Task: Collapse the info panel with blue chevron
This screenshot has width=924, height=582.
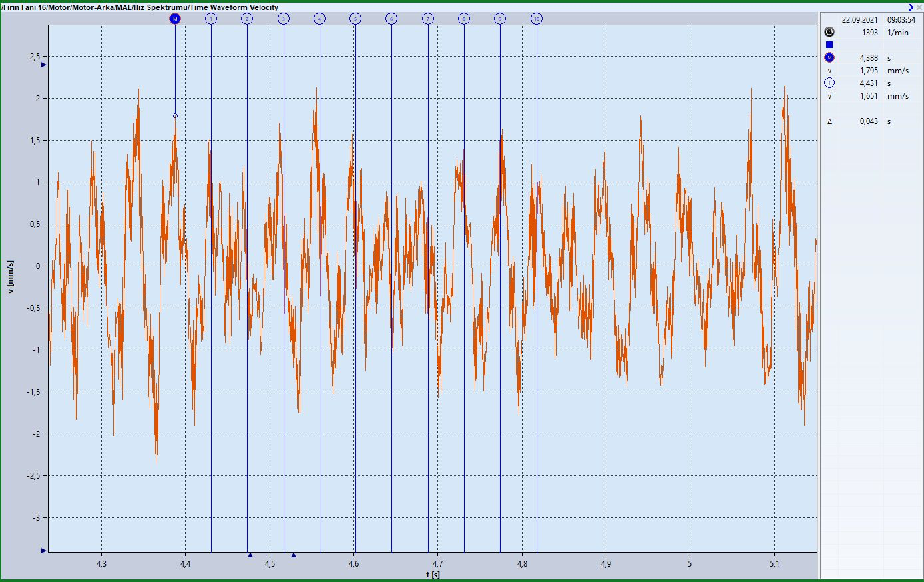Action: [911, 7]
